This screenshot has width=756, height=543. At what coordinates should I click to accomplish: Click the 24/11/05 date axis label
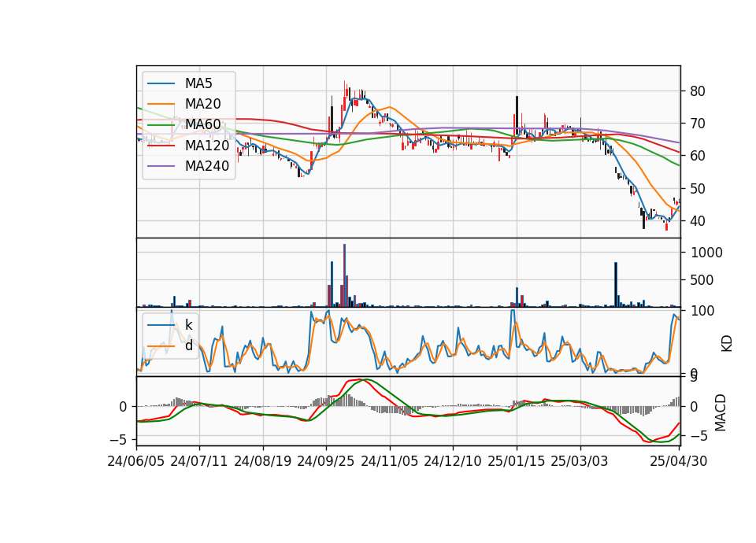pos(390,461)
